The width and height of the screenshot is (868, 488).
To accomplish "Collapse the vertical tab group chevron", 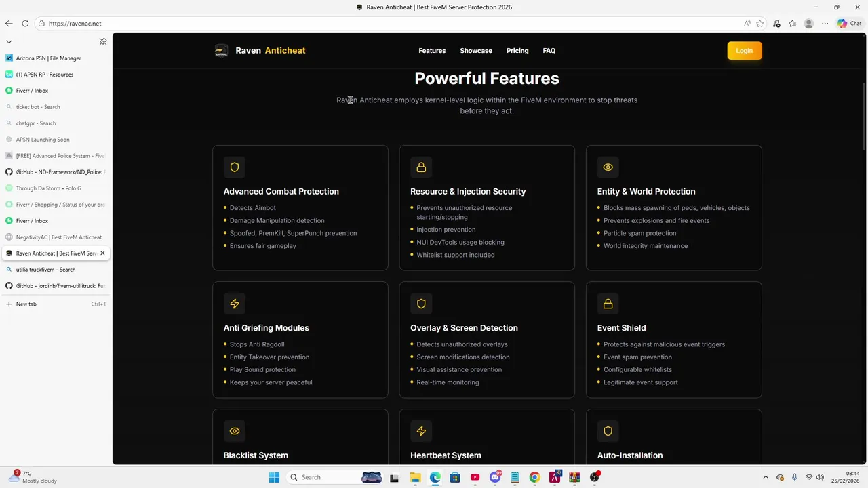I will (x=9, y=41).
